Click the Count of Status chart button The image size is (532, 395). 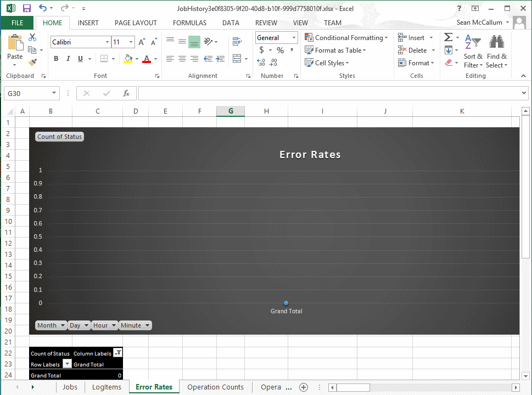pyautogui.click(x=59, y=137)
